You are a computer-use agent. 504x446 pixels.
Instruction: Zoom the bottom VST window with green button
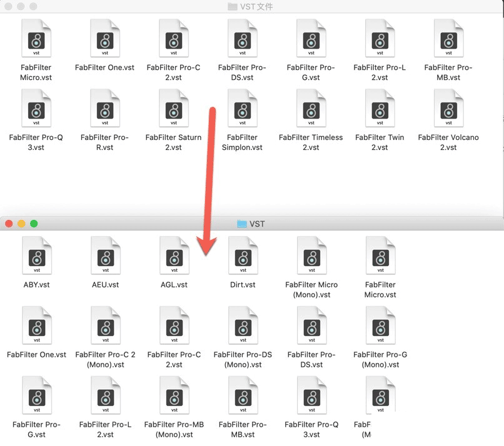click(x=34, y=224)
